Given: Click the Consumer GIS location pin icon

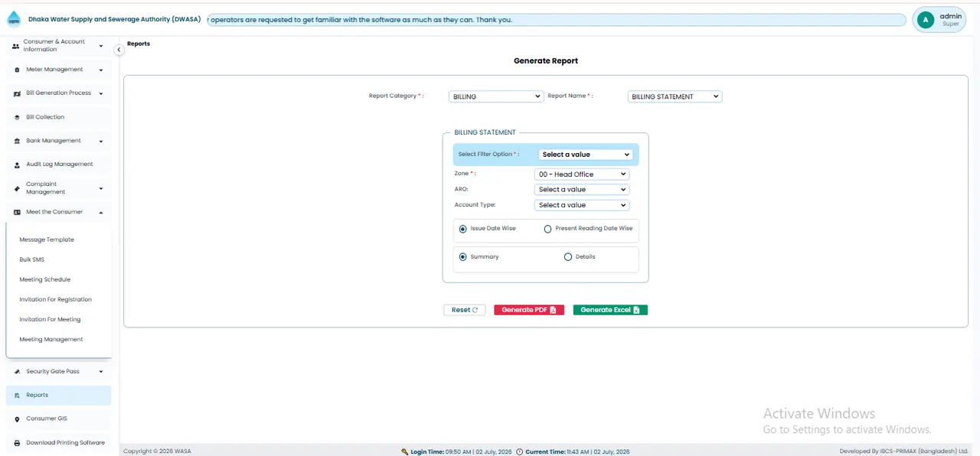Looking at the screenshot, I should [x=17, y=419].
